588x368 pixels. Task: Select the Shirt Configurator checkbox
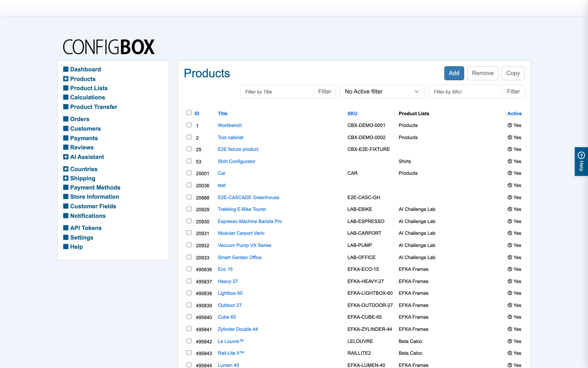point(189,161)
